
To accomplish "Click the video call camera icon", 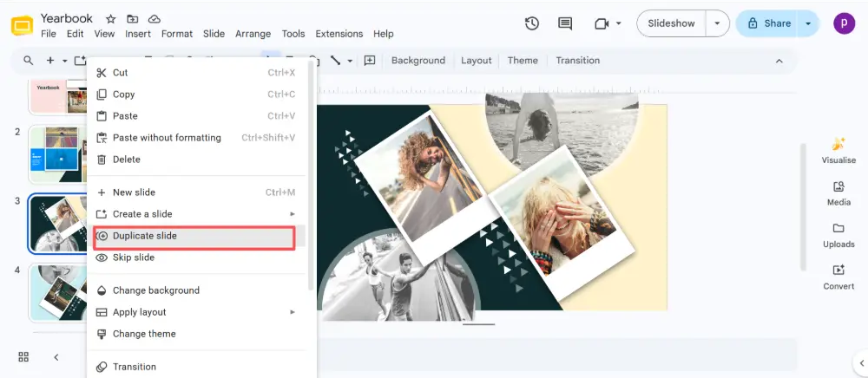I will click(x=602, y=23).
